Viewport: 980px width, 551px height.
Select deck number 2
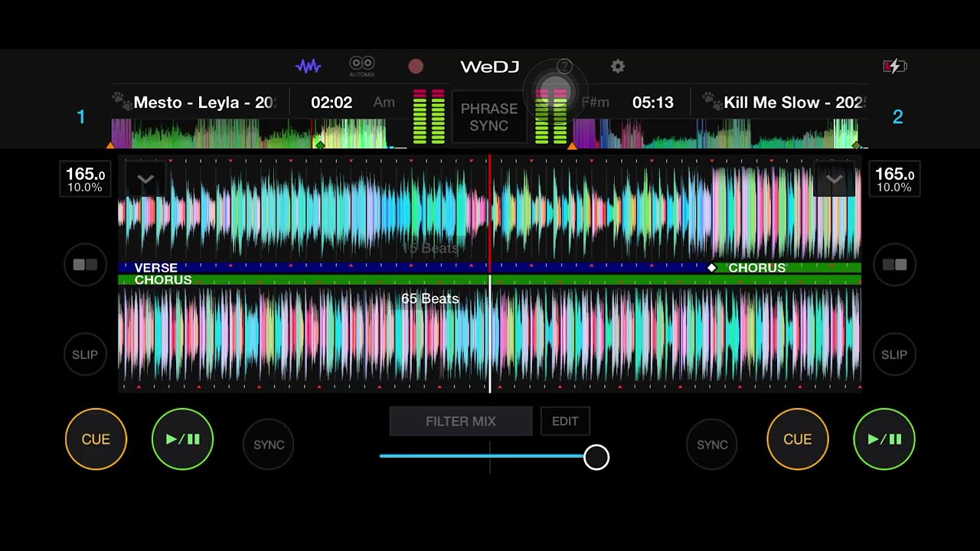[898, 117]
